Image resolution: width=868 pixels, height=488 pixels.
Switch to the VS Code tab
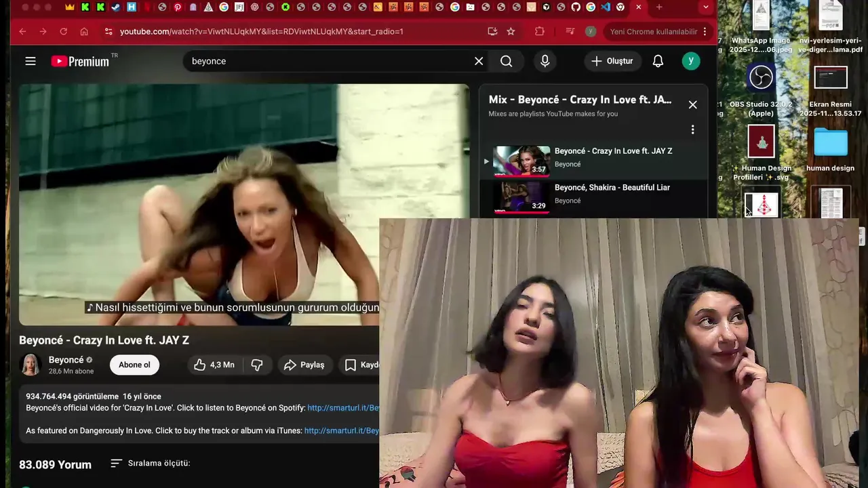tap(606, 7)
